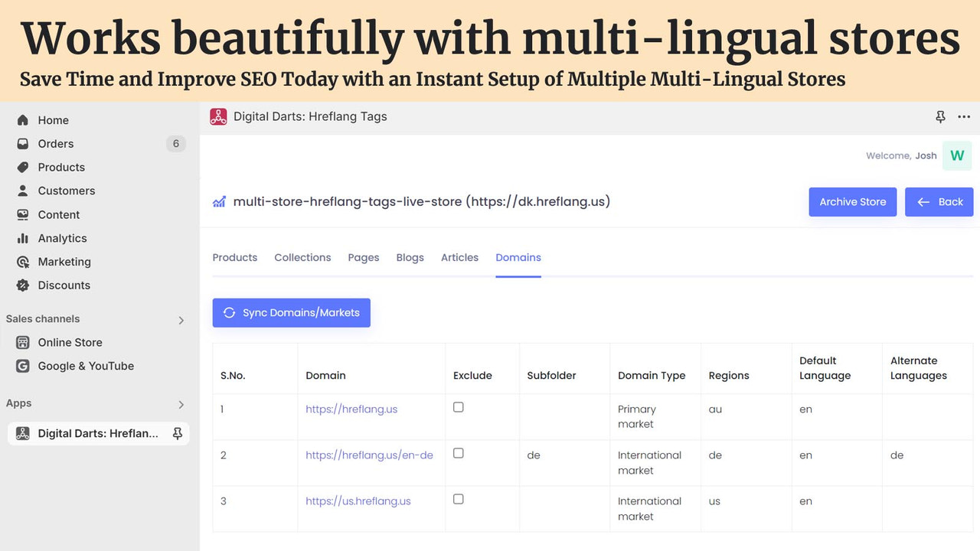Expand the Sales channels section

[x=181, y=320]
